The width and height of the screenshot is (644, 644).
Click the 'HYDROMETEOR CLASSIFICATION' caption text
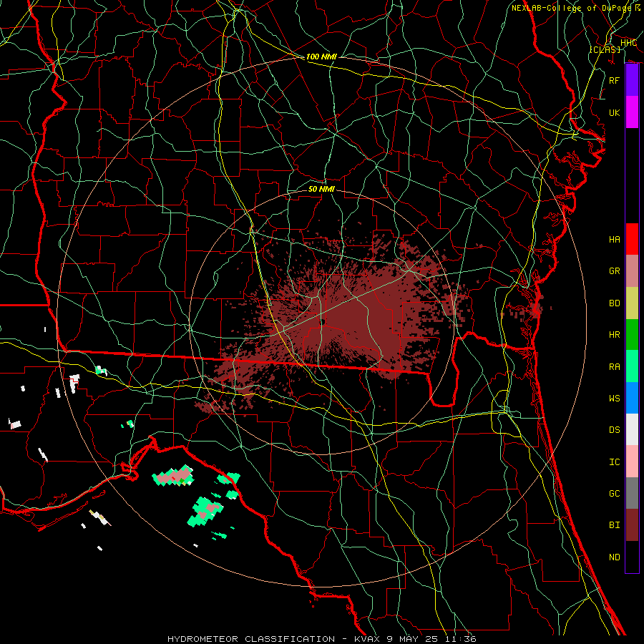coord(251,639)
